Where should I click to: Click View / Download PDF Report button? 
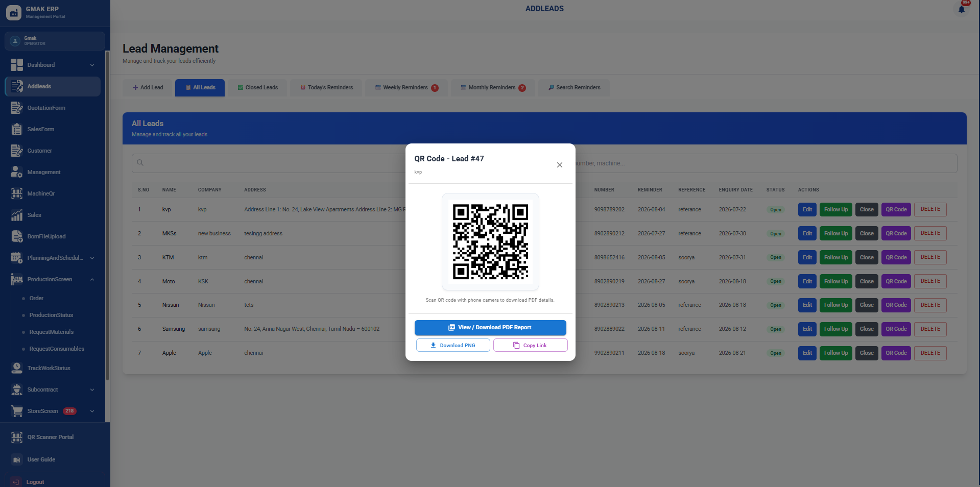pos(490,328)
